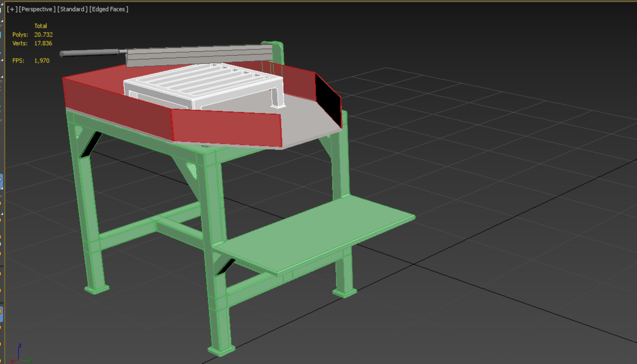This screenshot has width=637, height=364.
Task: Select the front red side panel
Action: pos(227,127)
